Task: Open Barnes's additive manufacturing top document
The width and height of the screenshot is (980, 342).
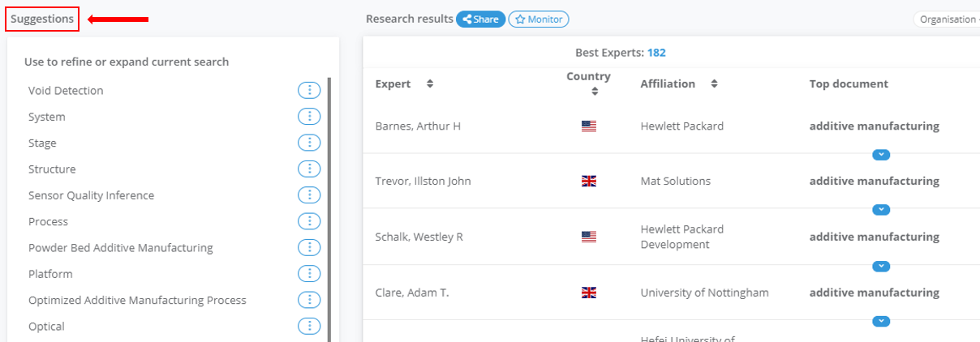Action: (x=875, y=126)
